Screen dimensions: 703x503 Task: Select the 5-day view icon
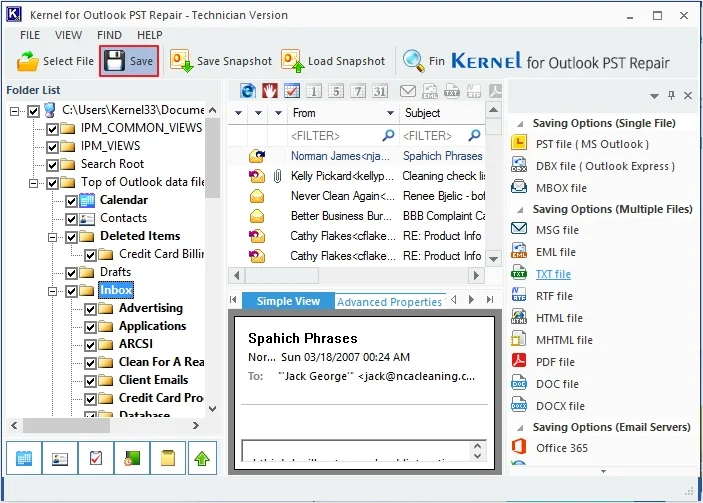click(x=336, y=91)
